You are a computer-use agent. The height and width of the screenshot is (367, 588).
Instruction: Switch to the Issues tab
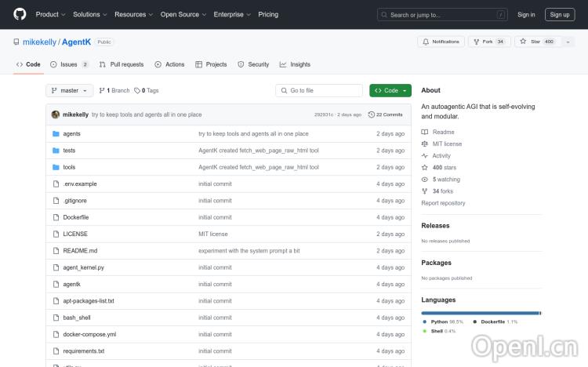coord(69,64)
